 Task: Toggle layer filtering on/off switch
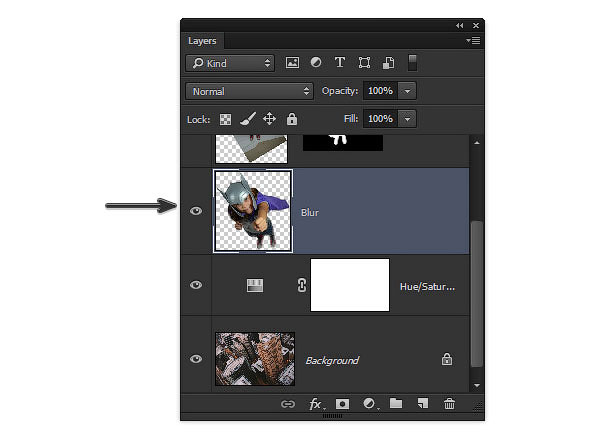(x=412, y=63)
